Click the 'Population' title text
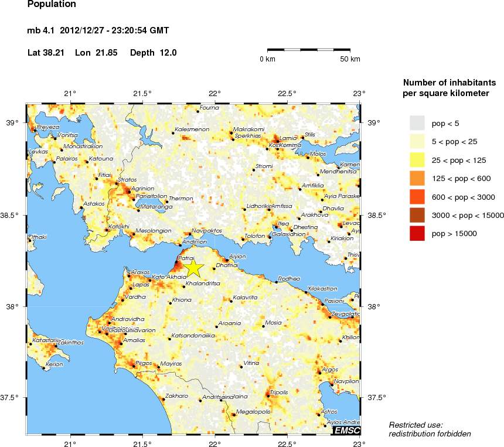 point(52,4)
